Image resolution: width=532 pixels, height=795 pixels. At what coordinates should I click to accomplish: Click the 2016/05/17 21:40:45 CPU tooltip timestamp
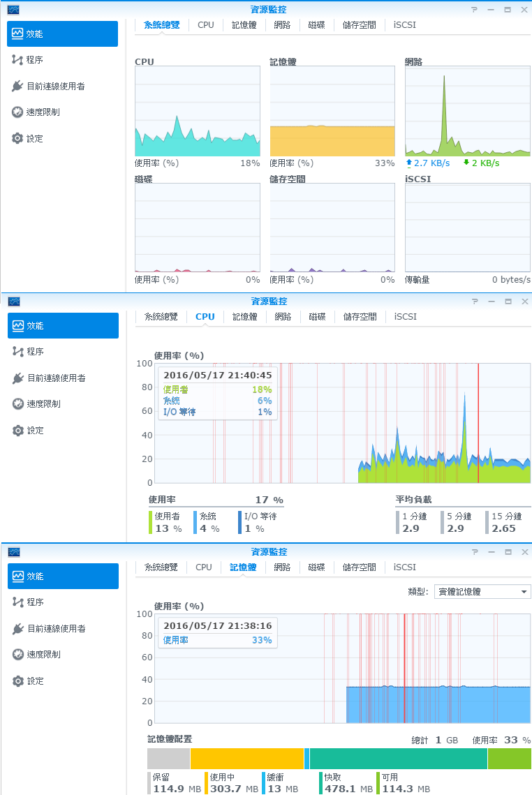click(218, 376)
